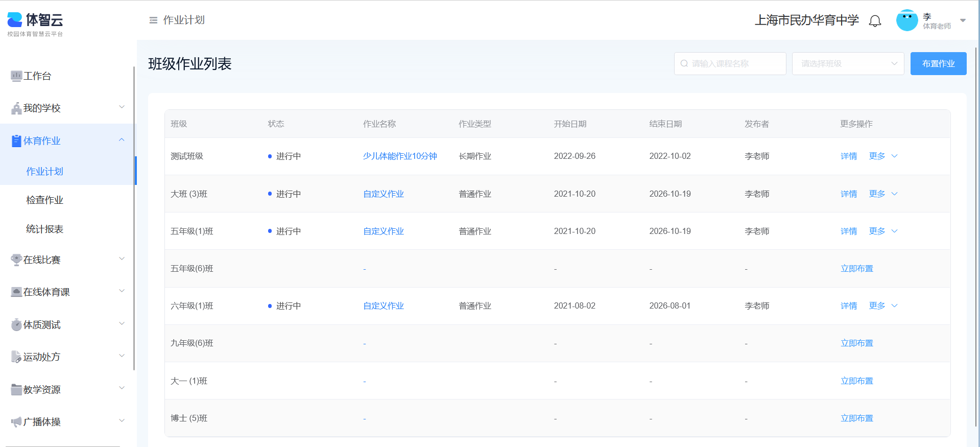
Task: Click 立即布置 for 五年级(6)班
Action: [857, 269]
